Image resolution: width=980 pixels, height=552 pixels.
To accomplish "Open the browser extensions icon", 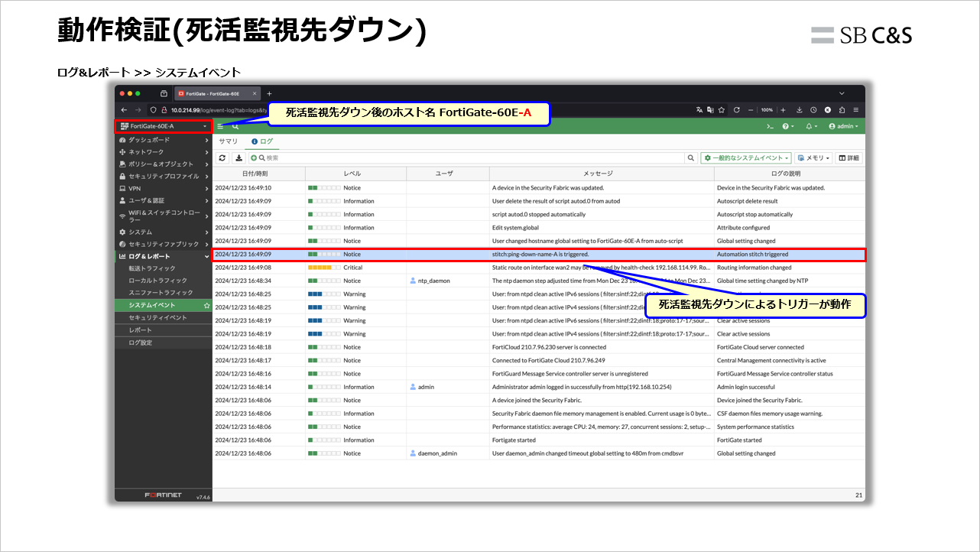I will pyautogui.click(x=842, y=110).
